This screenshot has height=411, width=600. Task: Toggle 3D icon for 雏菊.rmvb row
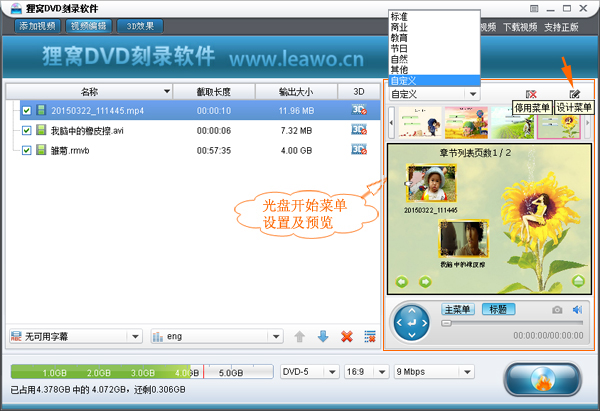359,149
